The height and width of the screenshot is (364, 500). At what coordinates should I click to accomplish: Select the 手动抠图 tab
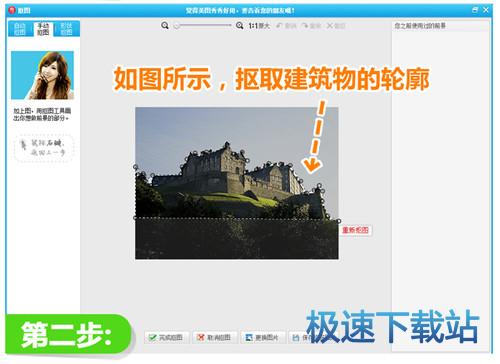pos(43,29)
